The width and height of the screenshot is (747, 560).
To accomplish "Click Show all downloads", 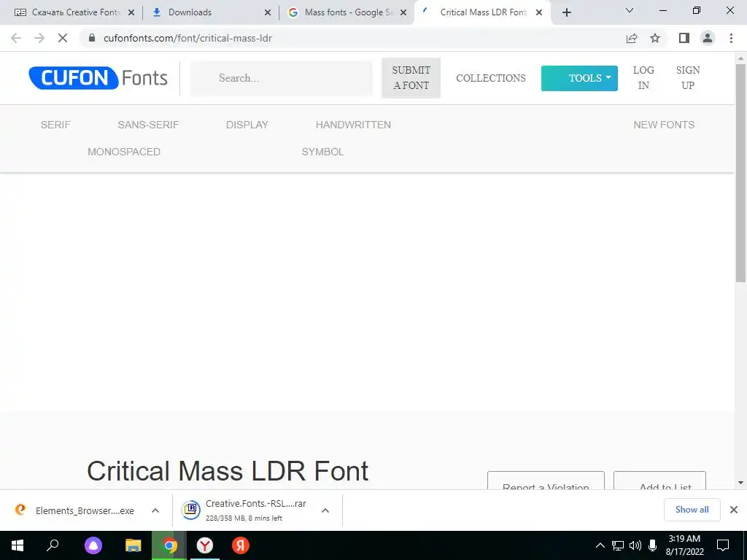I will coord(692,510).
